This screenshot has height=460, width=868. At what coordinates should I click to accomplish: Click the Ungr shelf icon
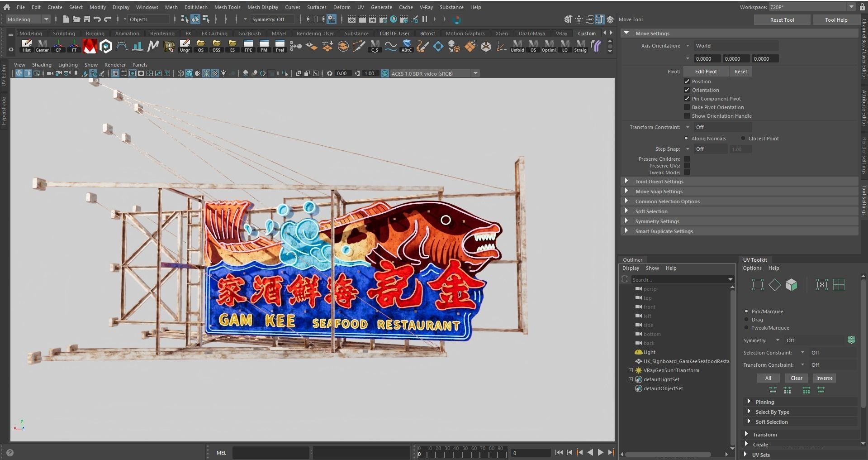pyautogui.click(x=185, y=46)
